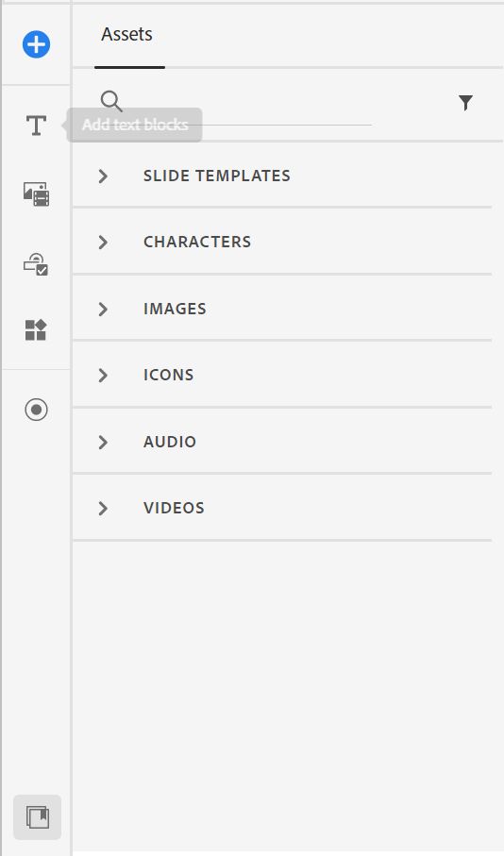Select the SLIDE TEMPLATES section label
The height and width of the screenshot is (856, 504).
(217, 176)
